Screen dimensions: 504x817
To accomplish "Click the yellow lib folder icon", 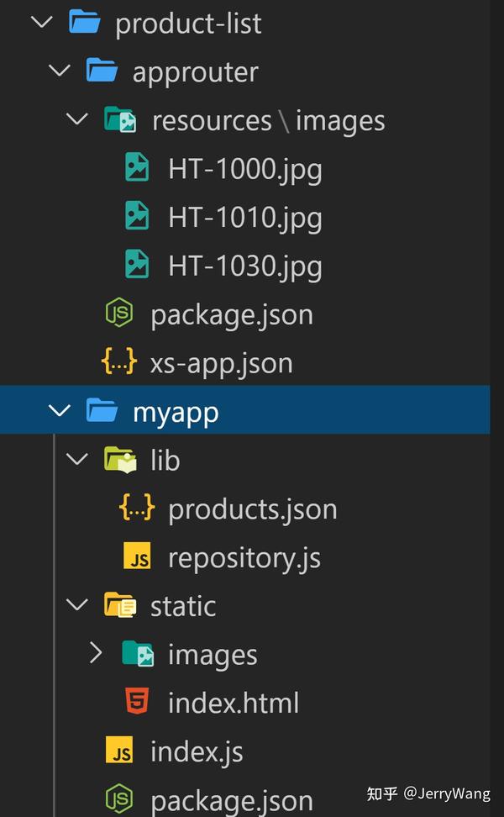I will 120,459.
